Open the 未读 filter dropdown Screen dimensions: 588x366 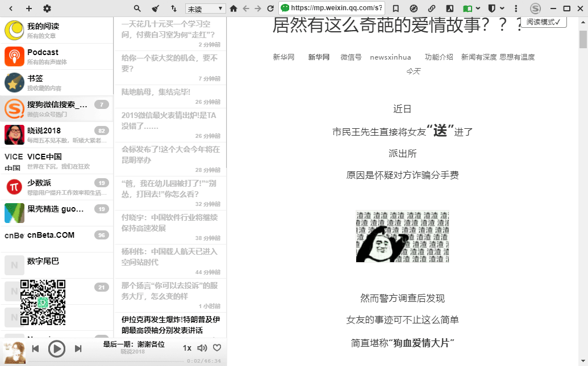point(205,9)
